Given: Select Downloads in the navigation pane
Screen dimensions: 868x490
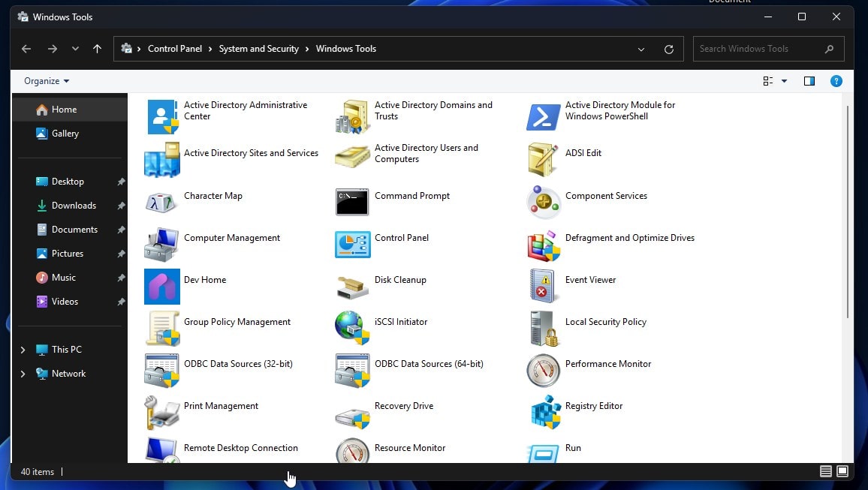Looking at the screenshot, I should click(x=74, y=206).
